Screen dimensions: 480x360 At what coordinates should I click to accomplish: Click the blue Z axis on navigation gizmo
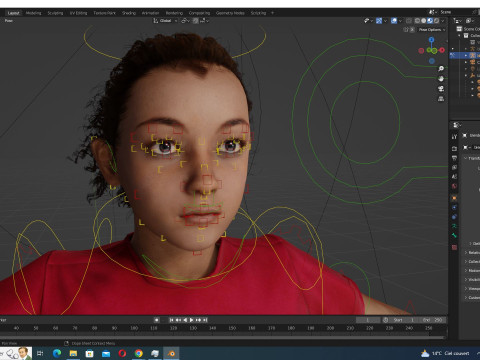[x=432, y=40]
